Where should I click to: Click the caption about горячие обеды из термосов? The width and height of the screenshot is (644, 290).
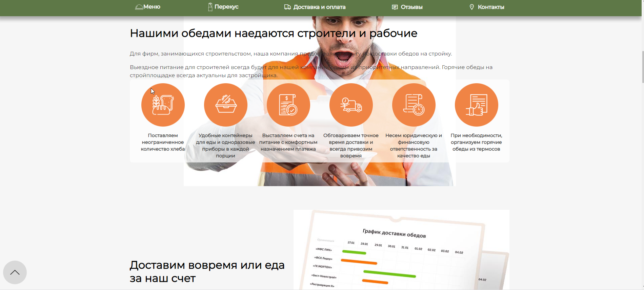click(476, 142)
